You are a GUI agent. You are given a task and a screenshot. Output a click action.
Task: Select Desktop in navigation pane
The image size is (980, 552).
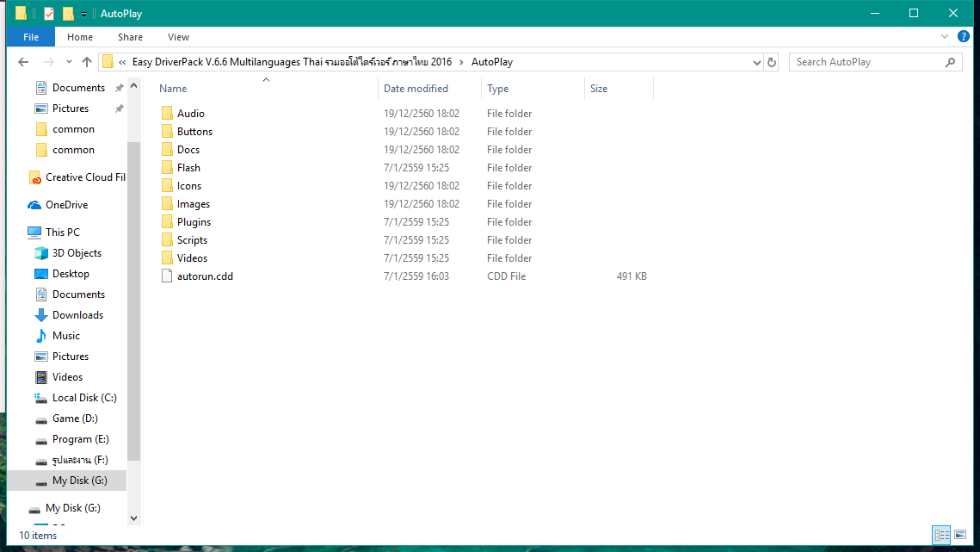coord(71,274)
